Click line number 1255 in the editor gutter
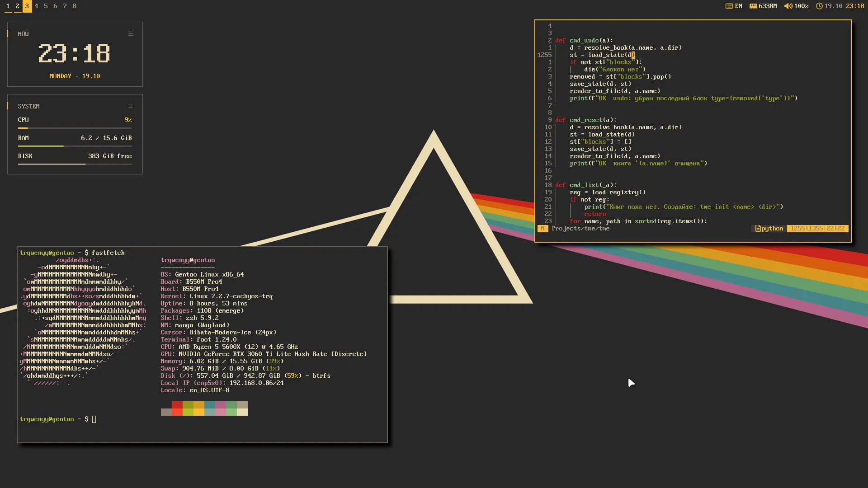The width and height of the screenshot is (868, 488). [x=544, y=55]
